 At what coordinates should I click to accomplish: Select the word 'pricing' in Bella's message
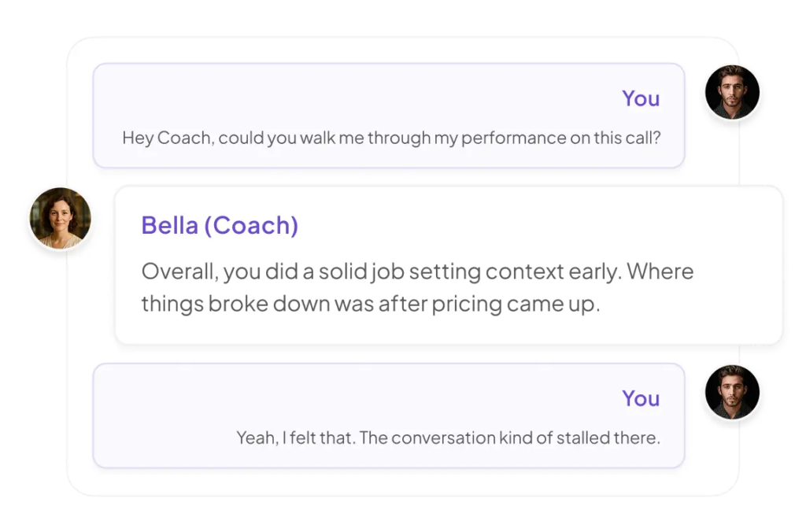click(x=467, y=305)
